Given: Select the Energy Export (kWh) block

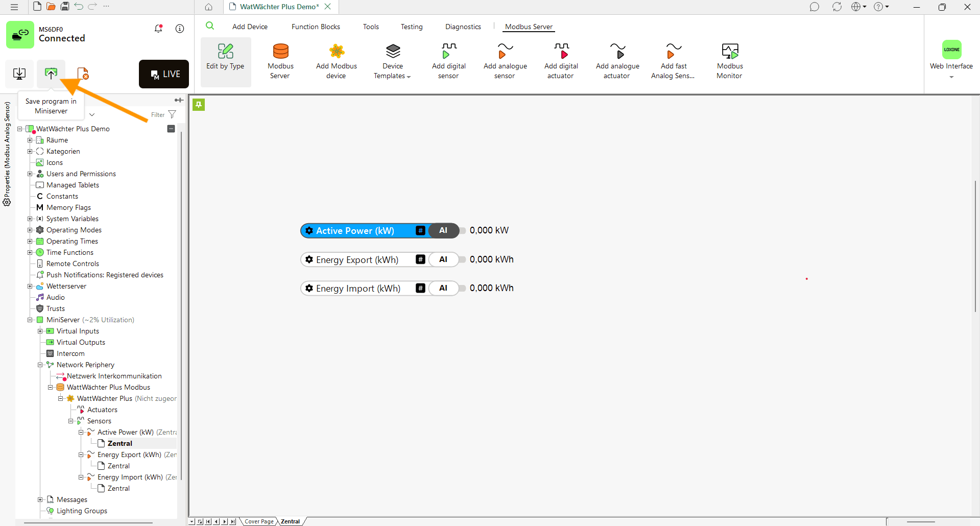Looking at the screenshot, I should tap(379, 259).
